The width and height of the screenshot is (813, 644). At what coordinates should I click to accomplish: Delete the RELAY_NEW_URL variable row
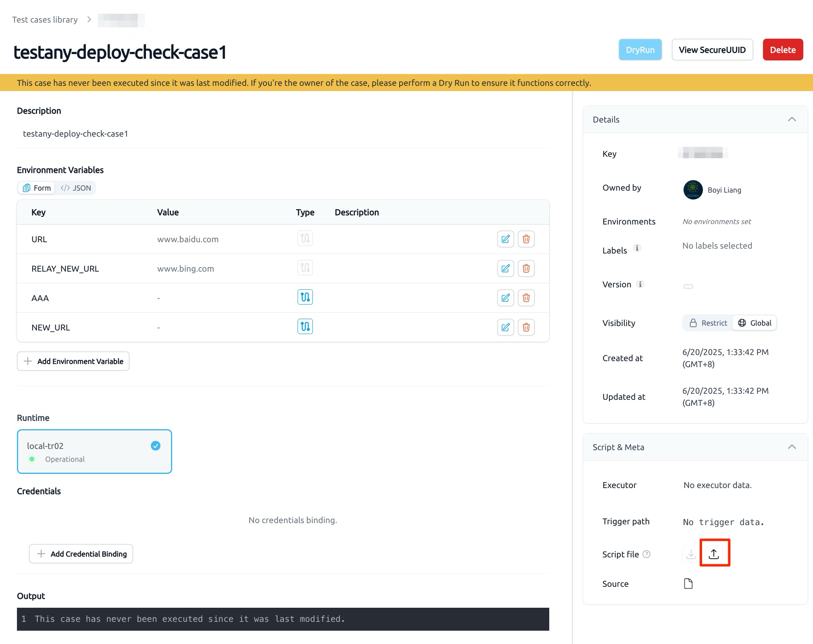(526, 268)
